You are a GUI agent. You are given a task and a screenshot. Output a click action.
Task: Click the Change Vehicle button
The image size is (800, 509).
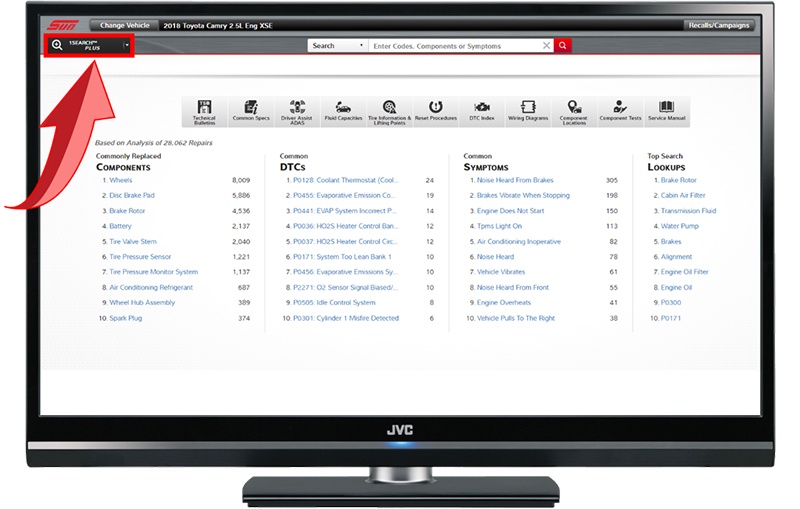pyautogui.click(x=126, y=25)
